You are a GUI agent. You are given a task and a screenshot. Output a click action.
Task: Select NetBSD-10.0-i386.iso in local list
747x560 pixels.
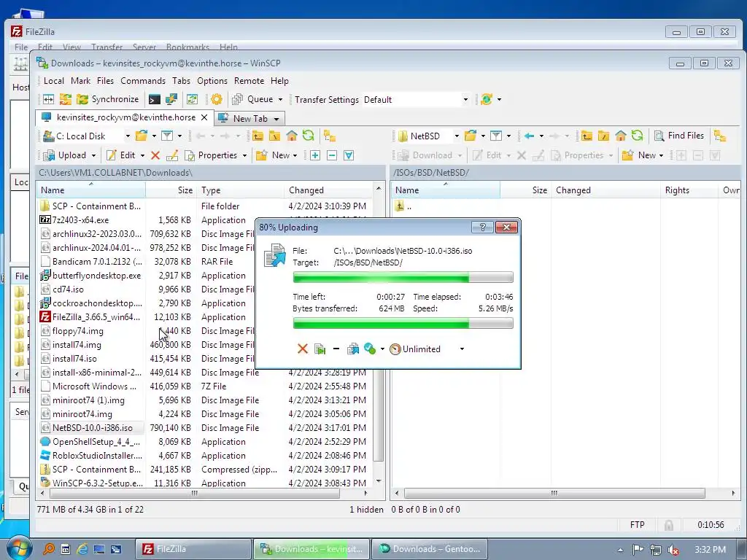92,427
